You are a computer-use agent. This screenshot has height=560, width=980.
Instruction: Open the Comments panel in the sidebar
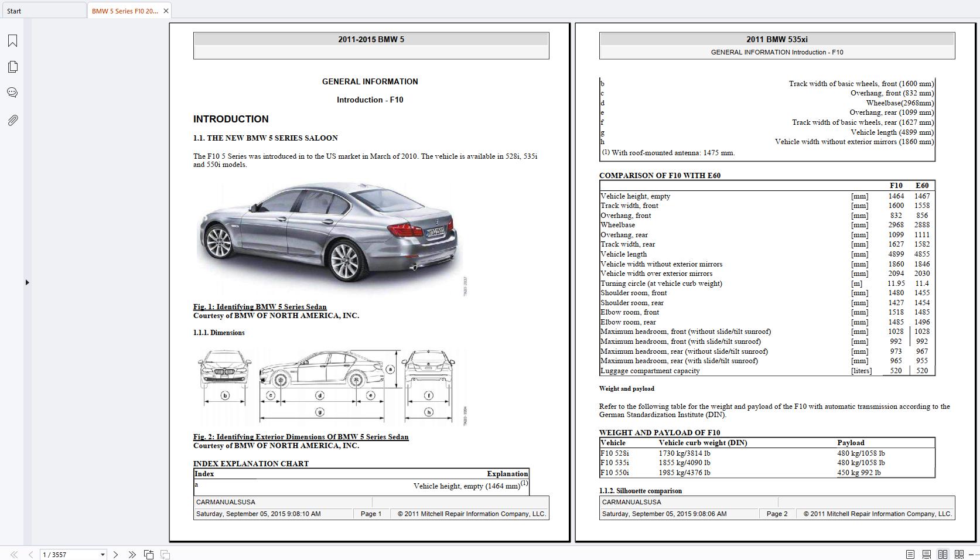(12, 92)
